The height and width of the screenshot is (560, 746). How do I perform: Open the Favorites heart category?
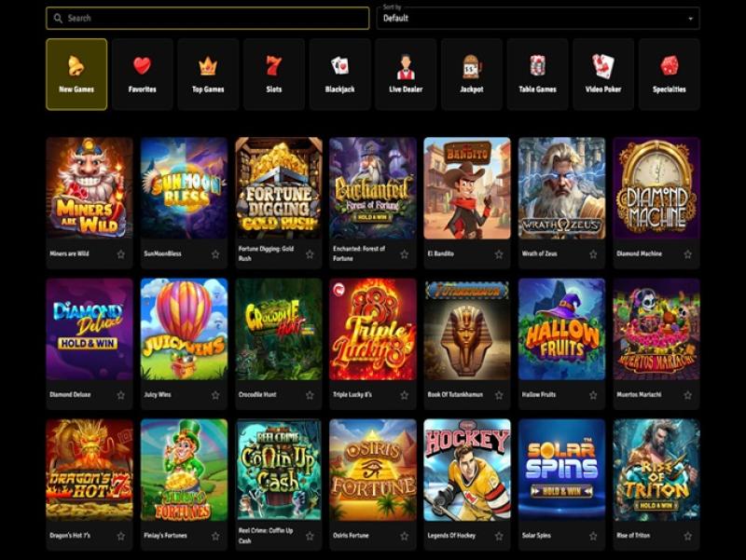[x=143, y=75]
